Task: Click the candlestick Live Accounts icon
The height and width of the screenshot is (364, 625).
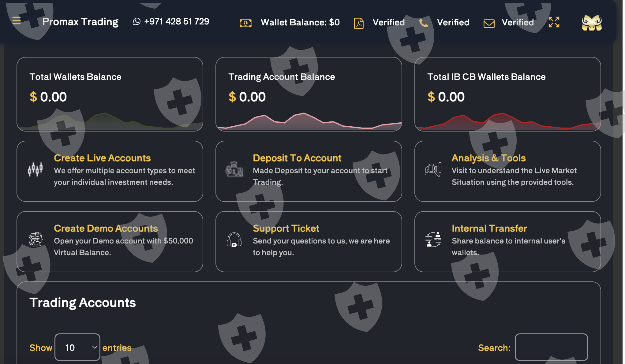Action: coord(36,169)
